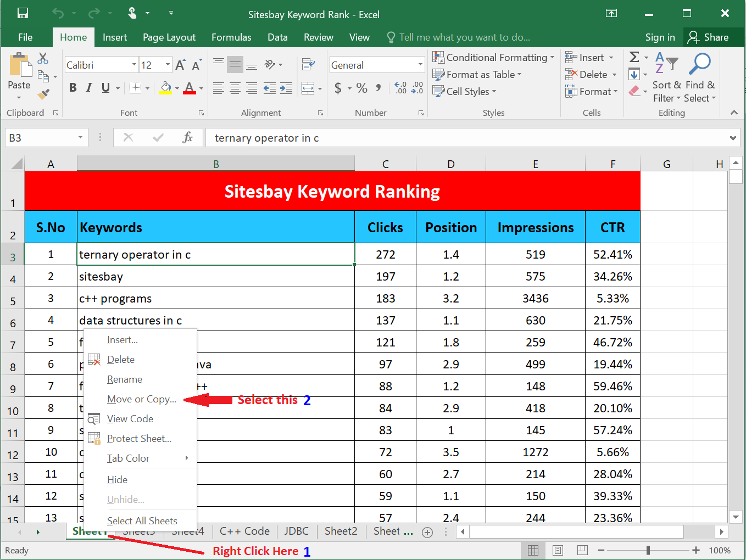746x560 pixels.
Task: Expand Cell Styles dropdown
Action: coord(494,92)
